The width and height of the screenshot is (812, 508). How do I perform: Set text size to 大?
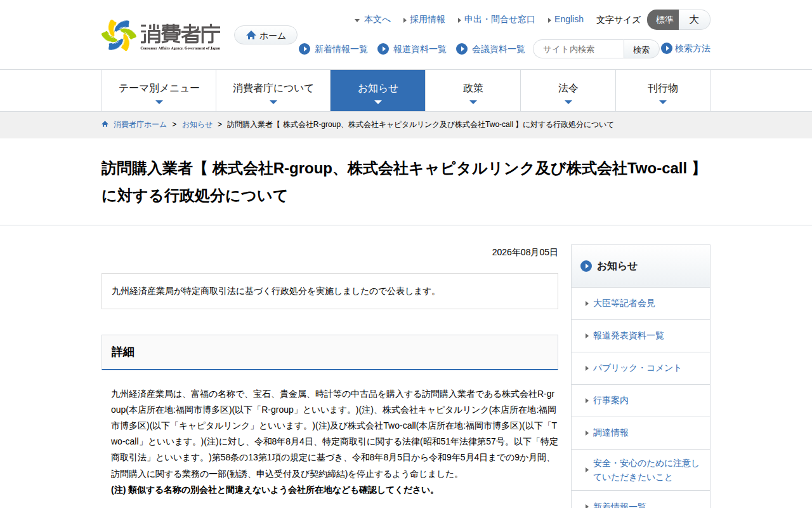coord(694,20)
